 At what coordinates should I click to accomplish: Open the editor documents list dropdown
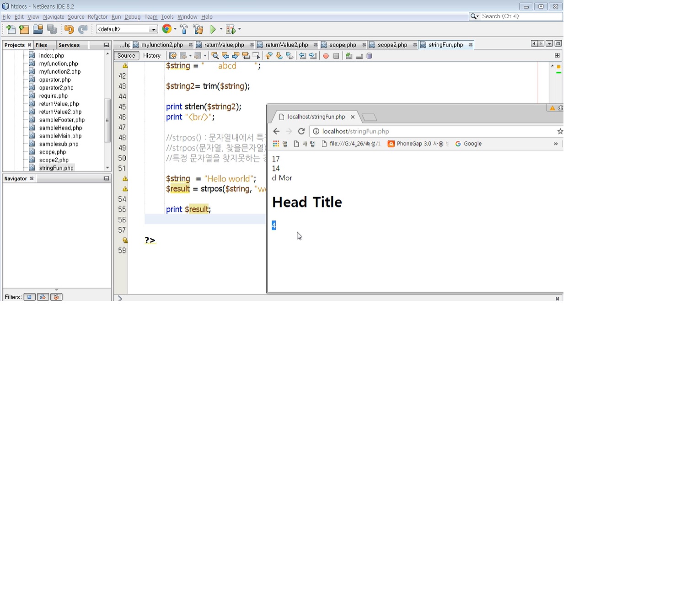coord(549,44)
